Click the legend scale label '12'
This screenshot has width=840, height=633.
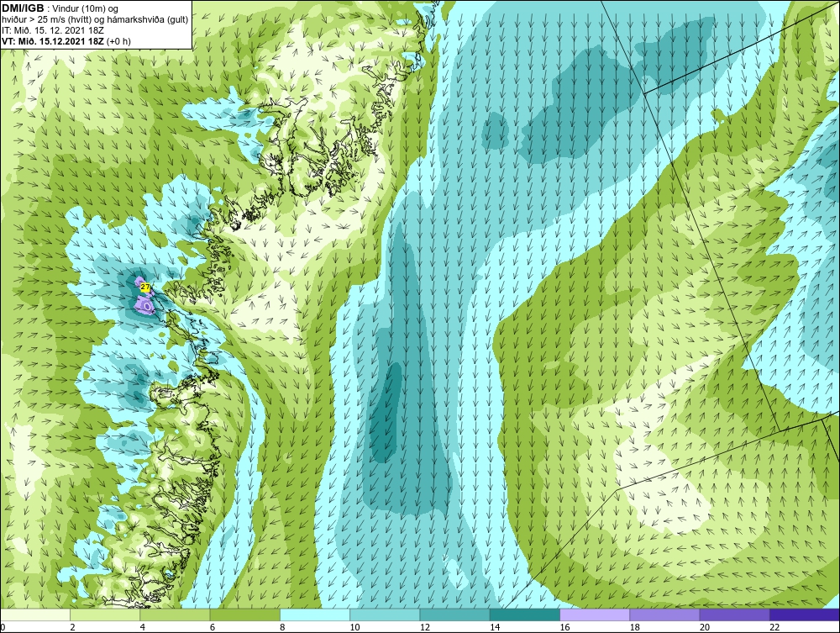click(x=424, y=628)
